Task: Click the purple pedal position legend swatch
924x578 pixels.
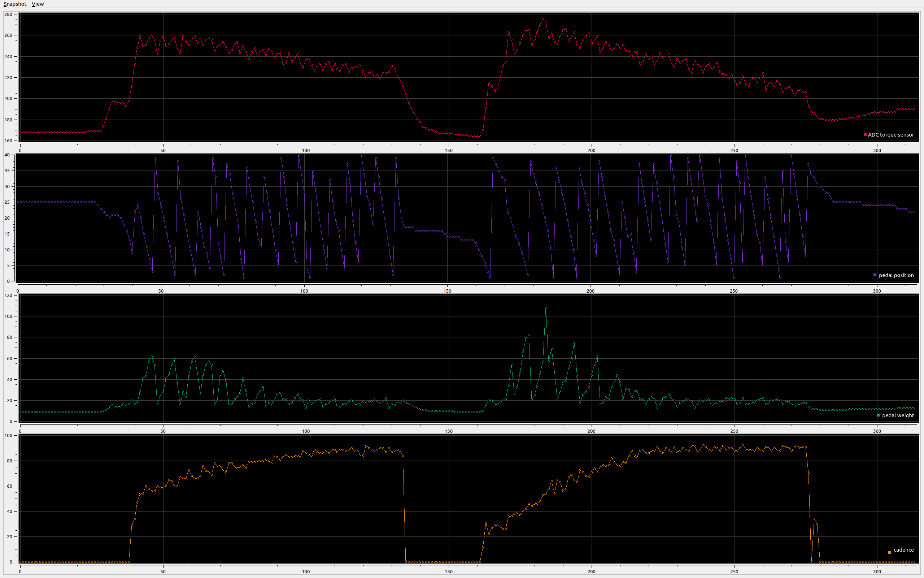Action: [875, 275]
